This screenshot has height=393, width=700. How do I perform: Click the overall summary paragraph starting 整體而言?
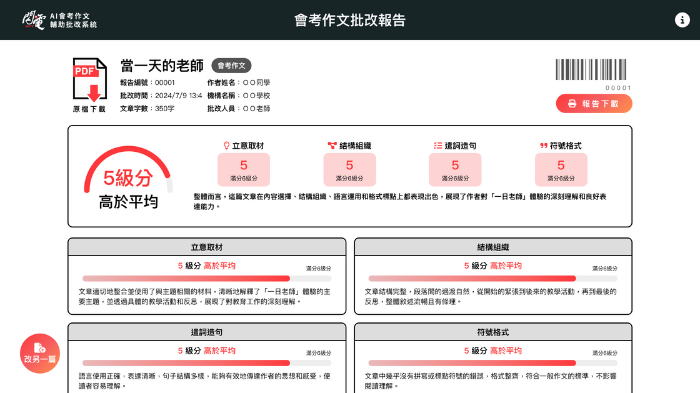click(400, 201)
